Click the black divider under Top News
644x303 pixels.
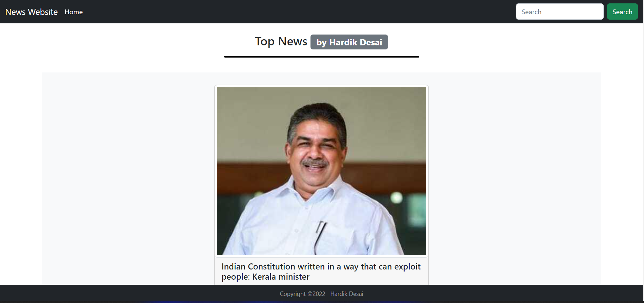(322, 57)
